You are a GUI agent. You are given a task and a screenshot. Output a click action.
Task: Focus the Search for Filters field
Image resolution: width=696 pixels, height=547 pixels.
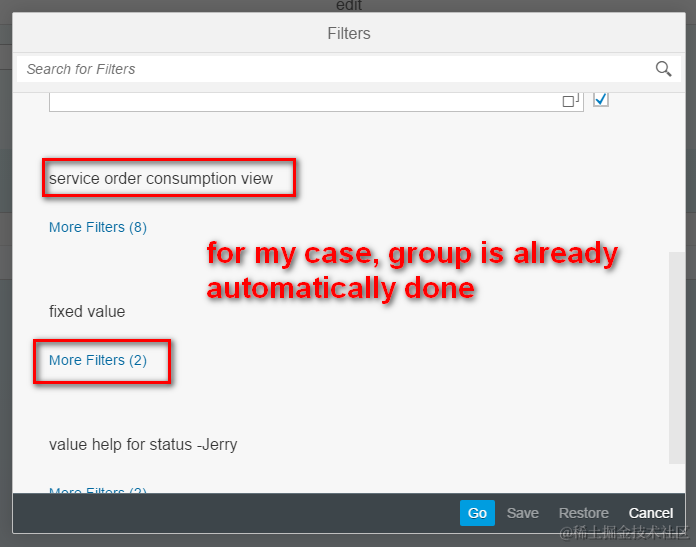tap(348, 69)
